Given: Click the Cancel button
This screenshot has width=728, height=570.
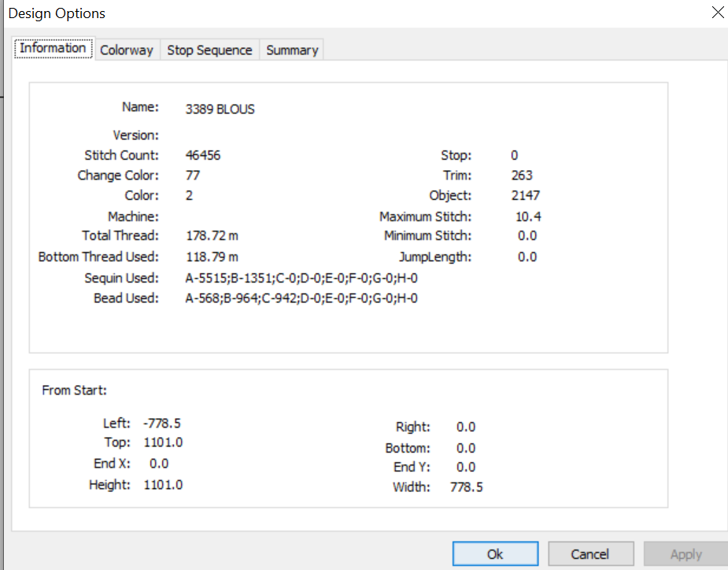Looking at the screenshot, I should pyautogui.click(x=590, y=553).
